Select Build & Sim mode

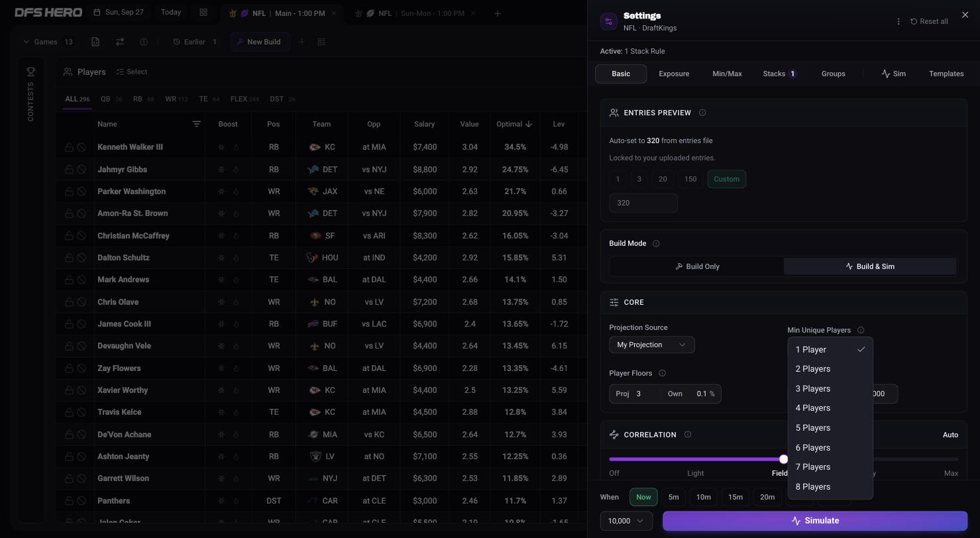tap(869, 266)
